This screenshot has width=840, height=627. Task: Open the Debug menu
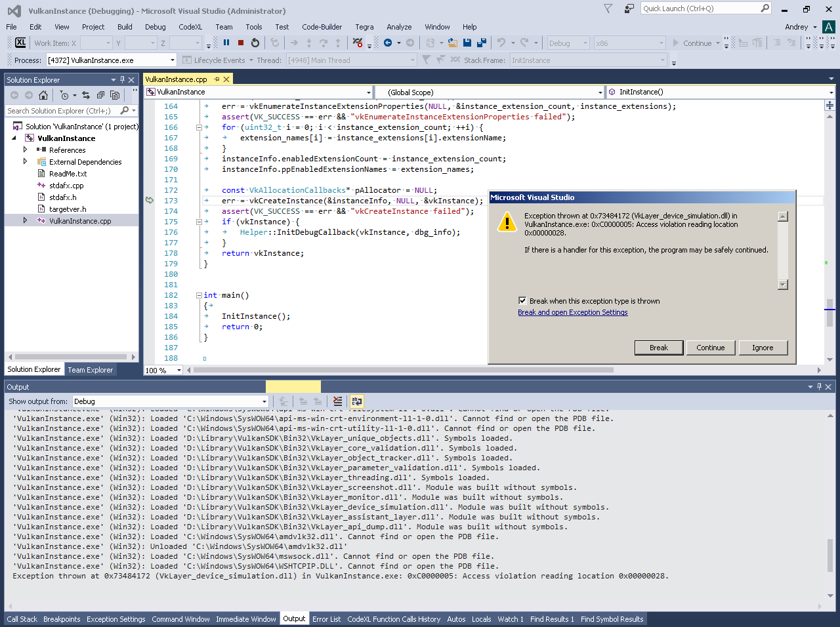coord(156,27)
